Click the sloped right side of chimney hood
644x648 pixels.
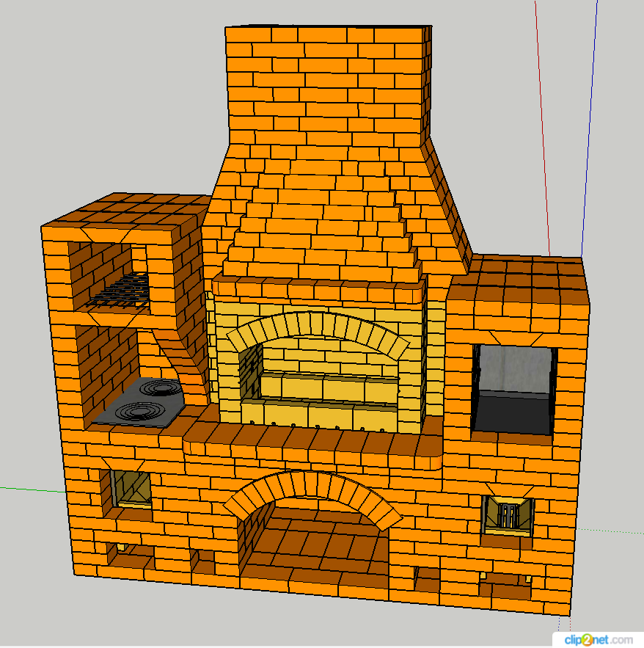click(447, 198)
